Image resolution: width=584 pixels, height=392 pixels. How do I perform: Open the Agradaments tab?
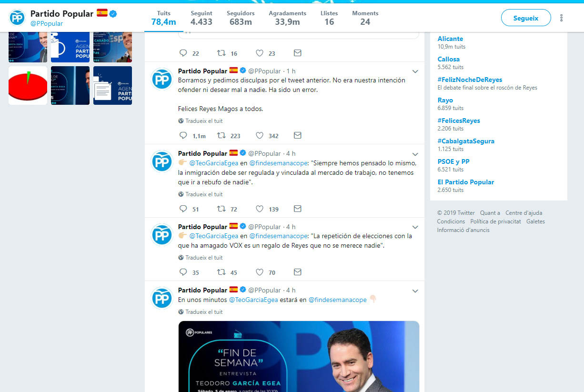coord(287,18)
